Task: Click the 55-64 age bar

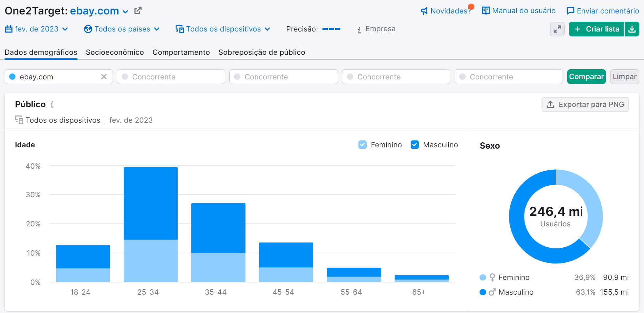Action: [354, 275]
